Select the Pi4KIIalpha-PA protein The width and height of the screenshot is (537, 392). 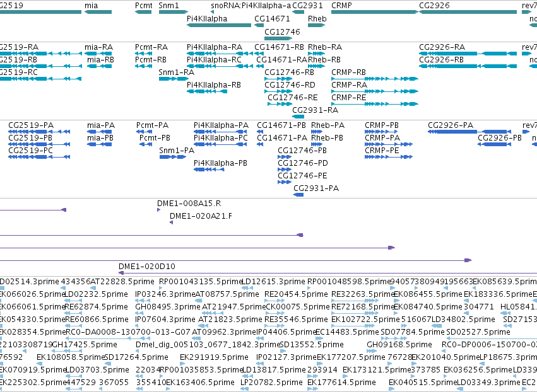click(x=220, y=132)
